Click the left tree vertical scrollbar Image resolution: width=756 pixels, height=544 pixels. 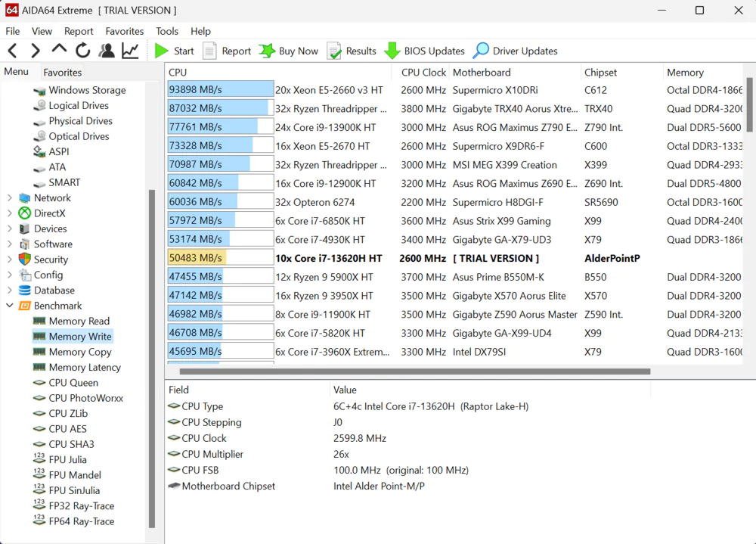click(x=152, y=358)
